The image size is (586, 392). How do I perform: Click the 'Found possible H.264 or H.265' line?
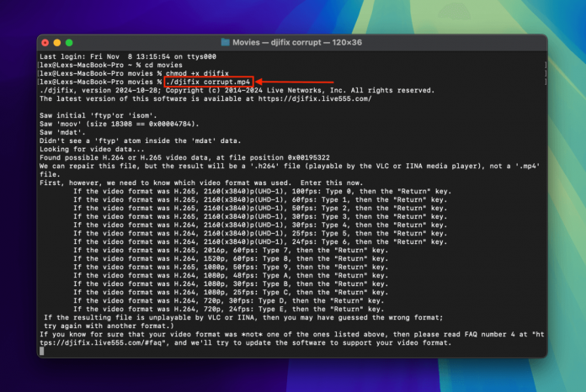click(x=184, y=157)
